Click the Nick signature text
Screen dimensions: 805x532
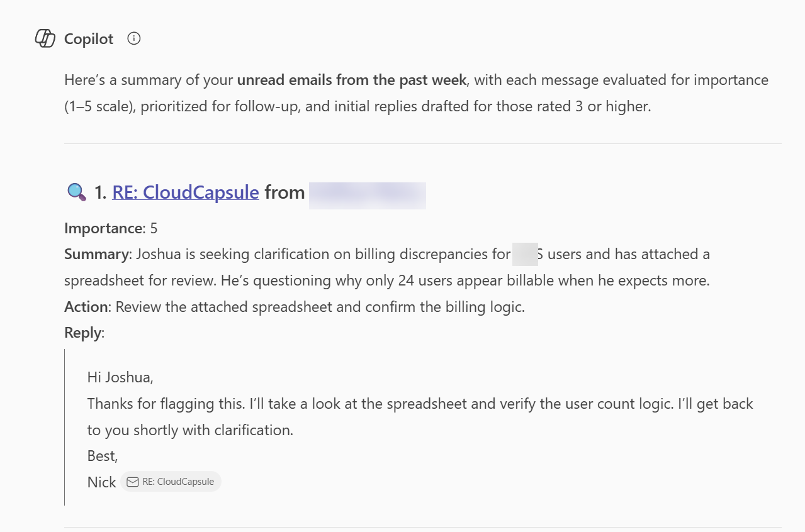[101, 482]
